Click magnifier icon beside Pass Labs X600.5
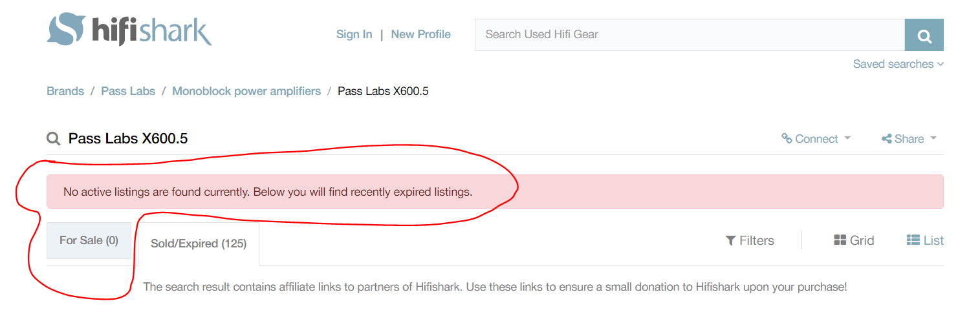 [x=53, y=138]
